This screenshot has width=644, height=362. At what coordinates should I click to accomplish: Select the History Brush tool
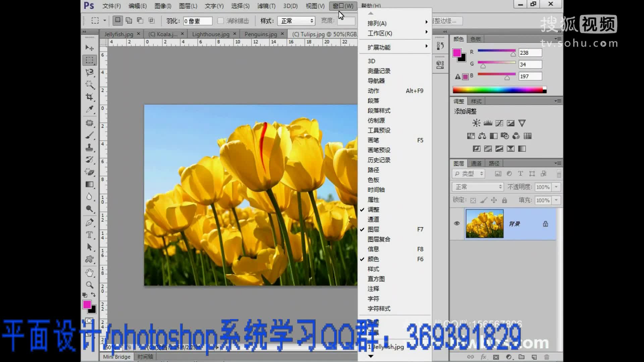(x=89, y=160)
